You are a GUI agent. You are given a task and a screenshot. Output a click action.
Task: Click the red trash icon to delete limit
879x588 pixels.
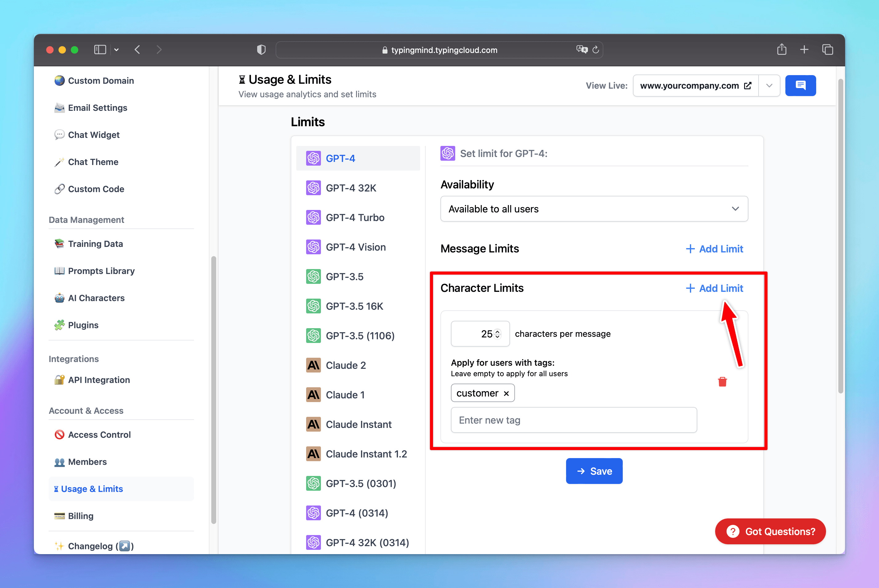[x=722, y=381]
